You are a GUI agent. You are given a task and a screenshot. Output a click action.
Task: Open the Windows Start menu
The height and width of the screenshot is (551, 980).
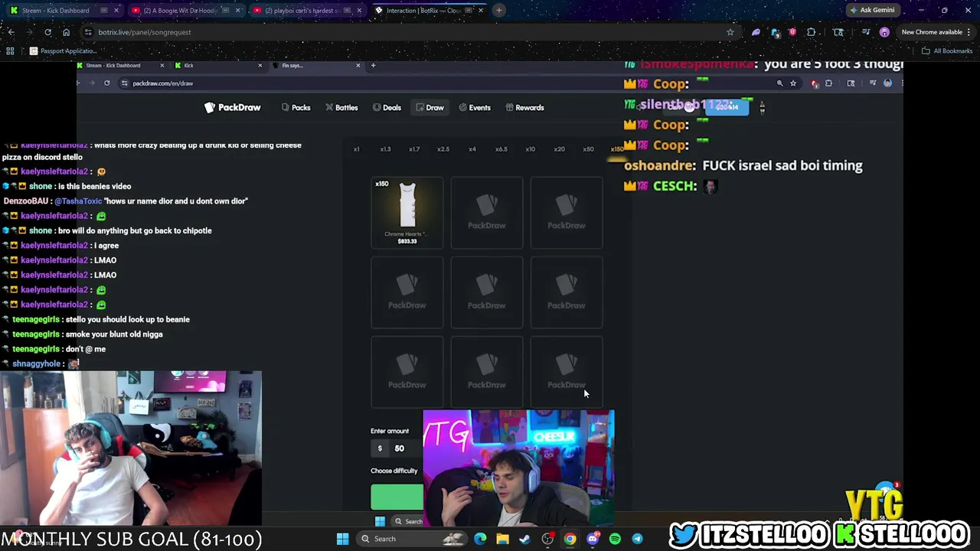tap(343, 539)
